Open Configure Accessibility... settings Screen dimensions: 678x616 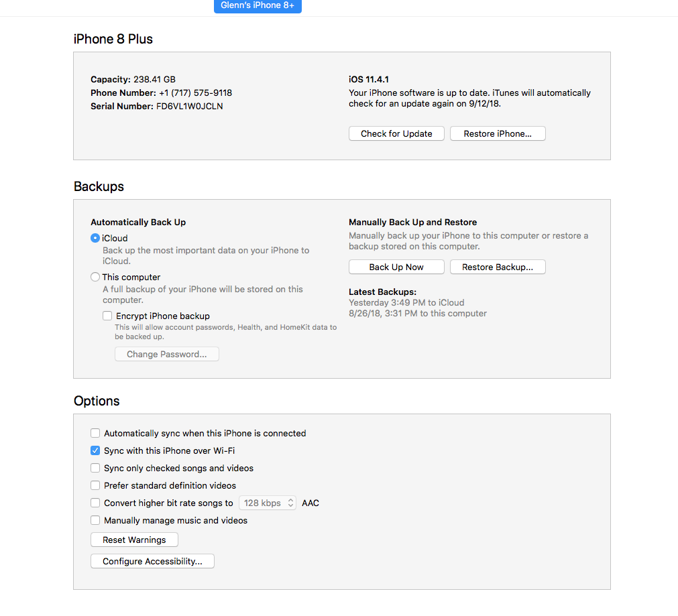(x=153, y=561)
